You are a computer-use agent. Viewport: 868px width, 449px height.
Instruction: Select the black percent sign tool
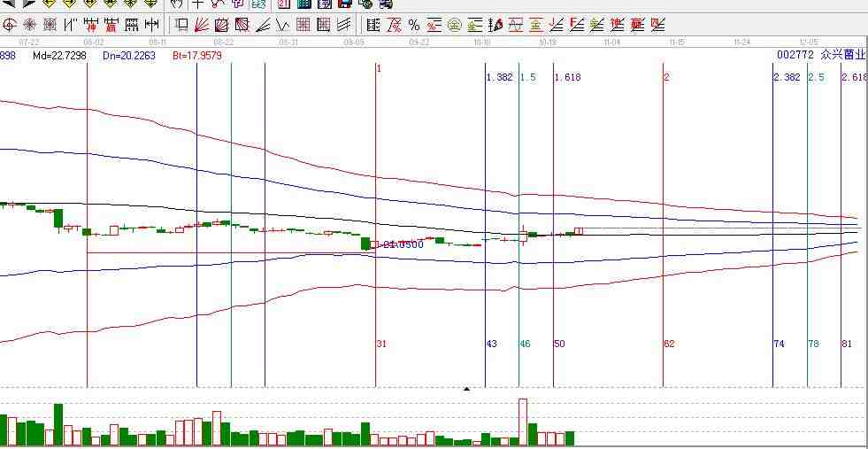click(x=413, y=25)
